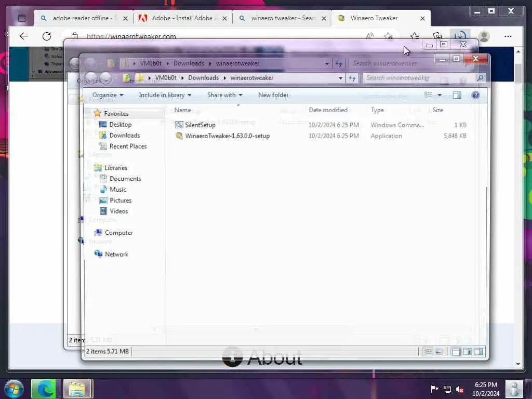Click the Edge Read aloud icon
The height and width of the screenshot is (399, 532).
[370, 36]
